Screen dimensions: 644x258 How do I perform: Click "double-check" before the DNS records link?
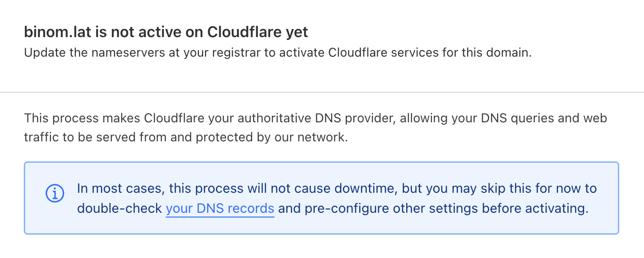pos(119,208)
